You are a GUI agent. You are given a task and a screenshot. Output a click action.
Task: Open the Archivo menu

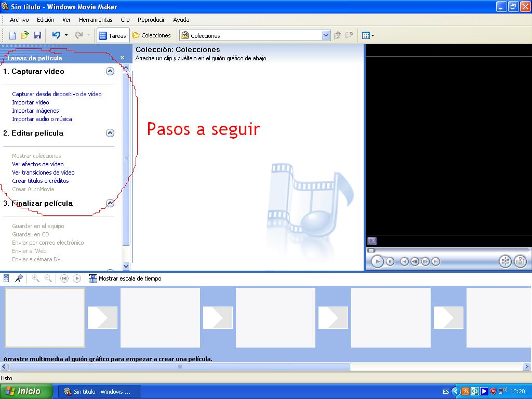coord(19,20)
